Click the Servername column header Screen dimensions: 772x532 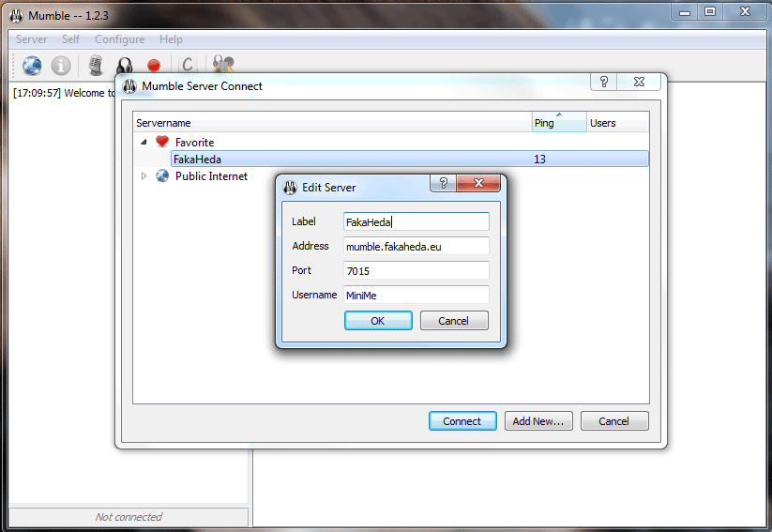pyautogui.click(x=332, y=123)
